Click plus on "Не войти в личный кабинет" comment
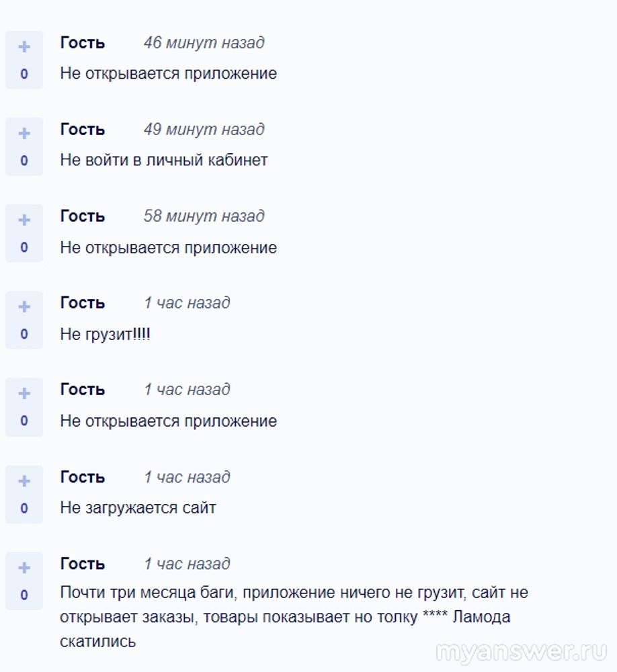The image size is (617, 672). point(24,134)
